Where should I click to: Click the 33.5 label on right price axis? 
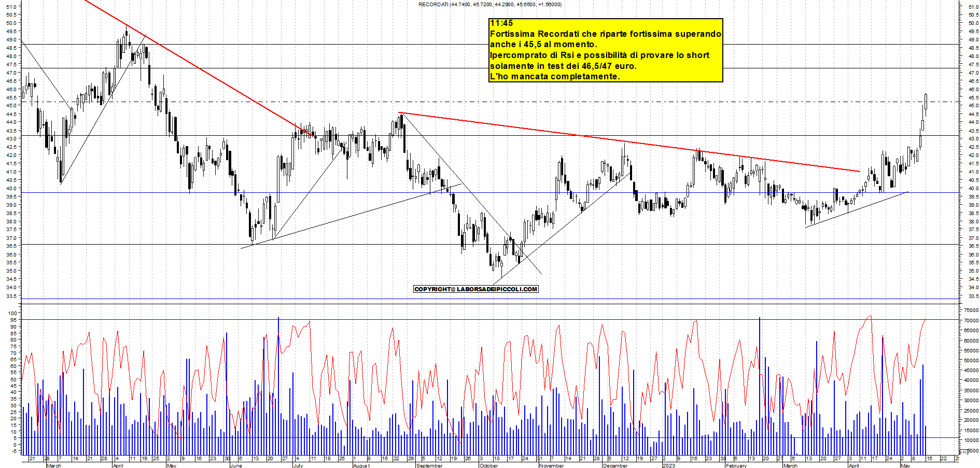(973, 296)
